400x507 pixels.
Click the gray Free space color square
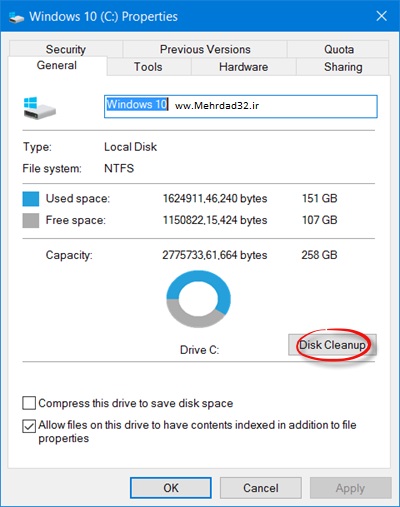point(31,221)
